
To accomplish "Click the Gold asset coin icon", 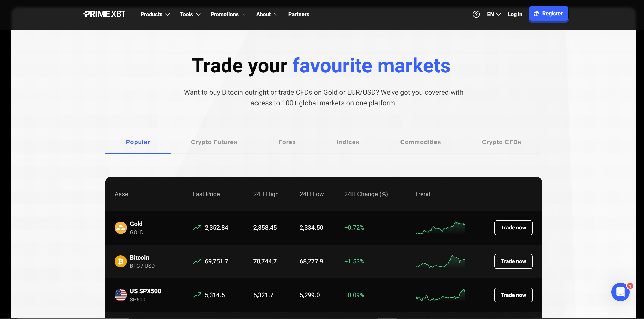I will tap(120, 228).
